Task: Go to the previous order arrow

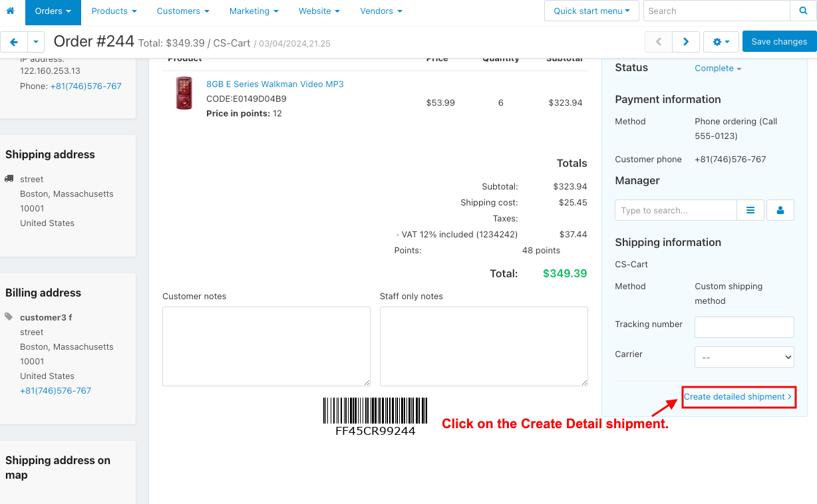Action: click(659, 41)
